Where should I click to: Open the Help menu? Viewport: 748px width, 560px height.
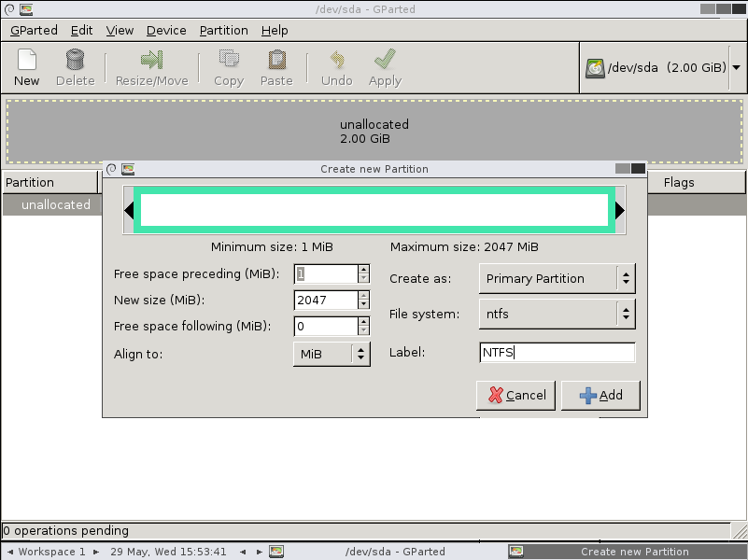(275, 31)
